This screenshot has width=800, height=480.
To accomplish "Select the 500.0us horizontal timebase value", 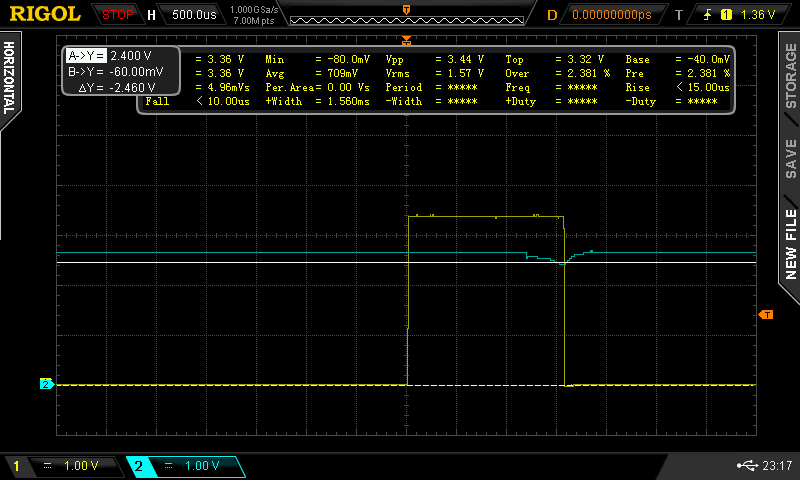I will [194, 15].
